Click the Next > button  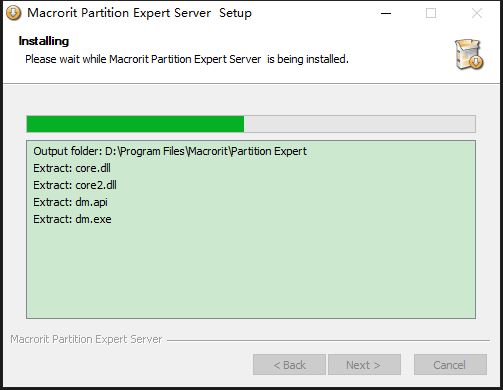pyautogui.click(x=364, y=365)
